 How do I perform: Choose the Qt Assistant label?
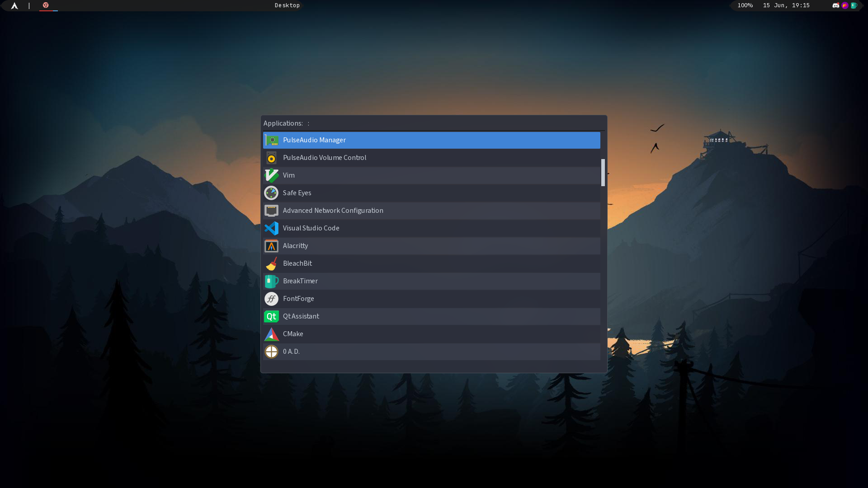coord(301,316)
